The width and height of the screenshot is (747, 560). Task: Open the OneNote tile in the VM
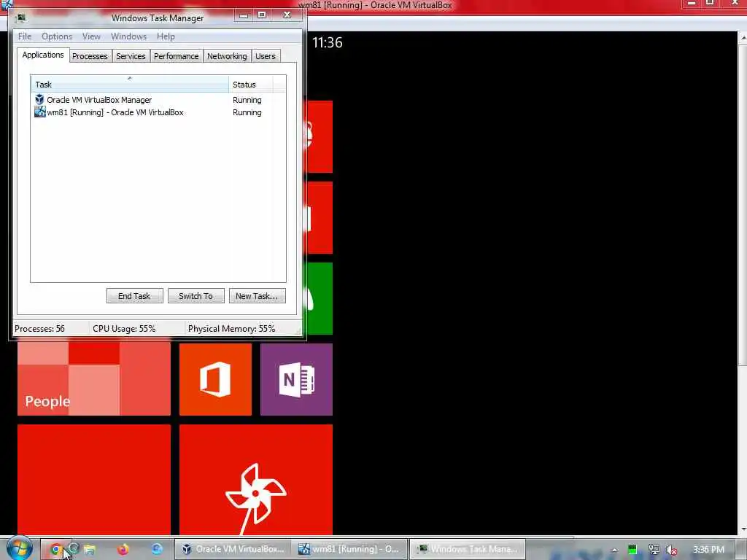pos(296,379)
